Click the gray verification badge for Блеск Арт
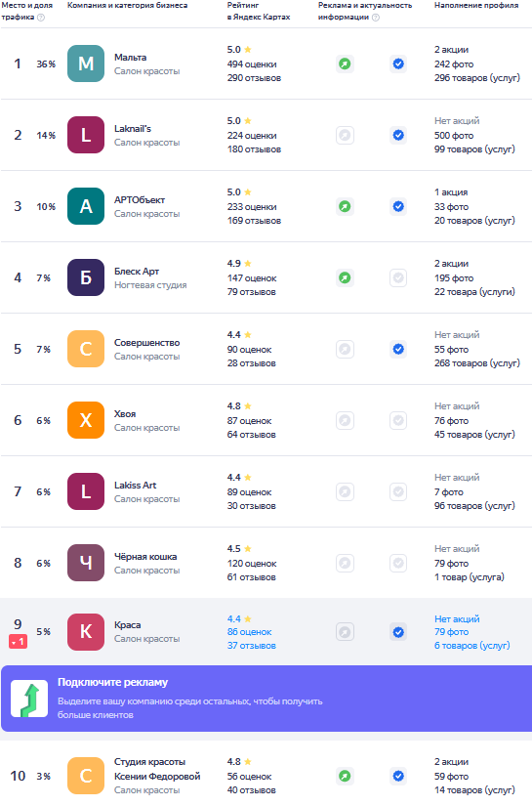This screenshot has width=532, height=806. [x=398, y=278]
